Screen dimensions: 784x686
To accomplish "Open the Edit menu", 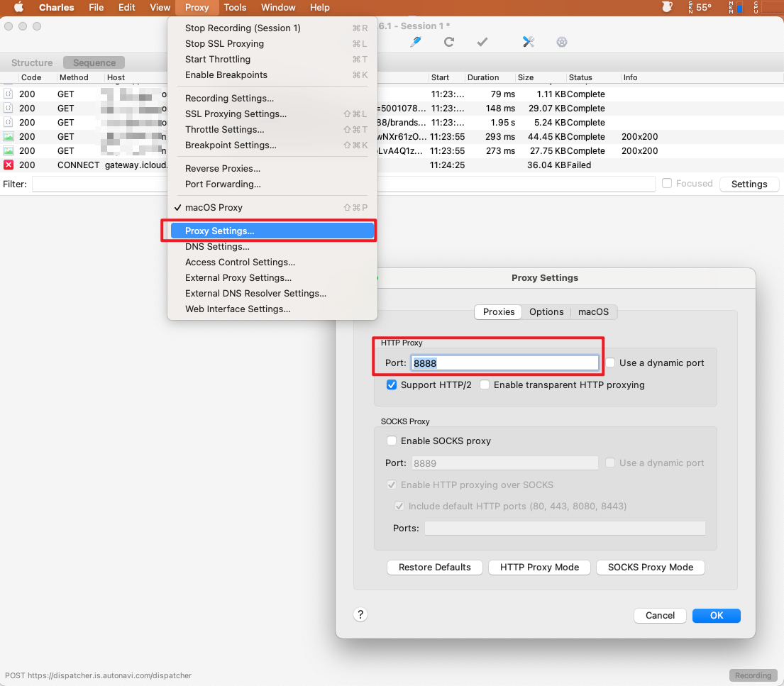I will click(127, 8).
